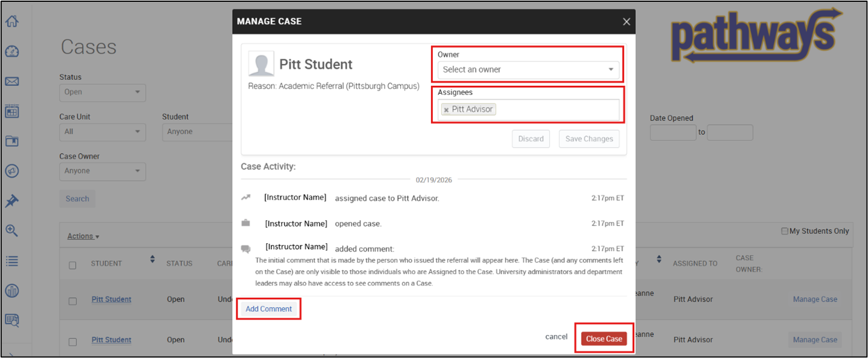Open the magnifier advanced search sidebar icon
868x358 pixels.
pyautogui.click(x=11, y=231)
